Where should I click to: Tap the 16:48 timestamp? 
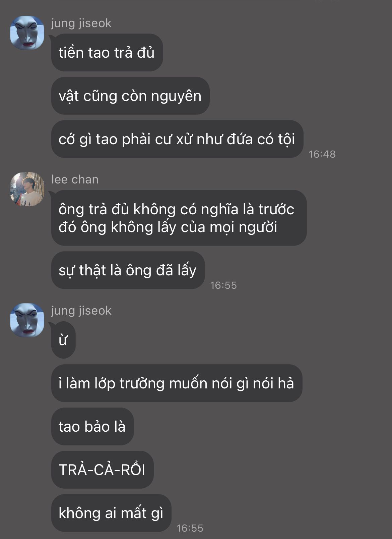322,154
